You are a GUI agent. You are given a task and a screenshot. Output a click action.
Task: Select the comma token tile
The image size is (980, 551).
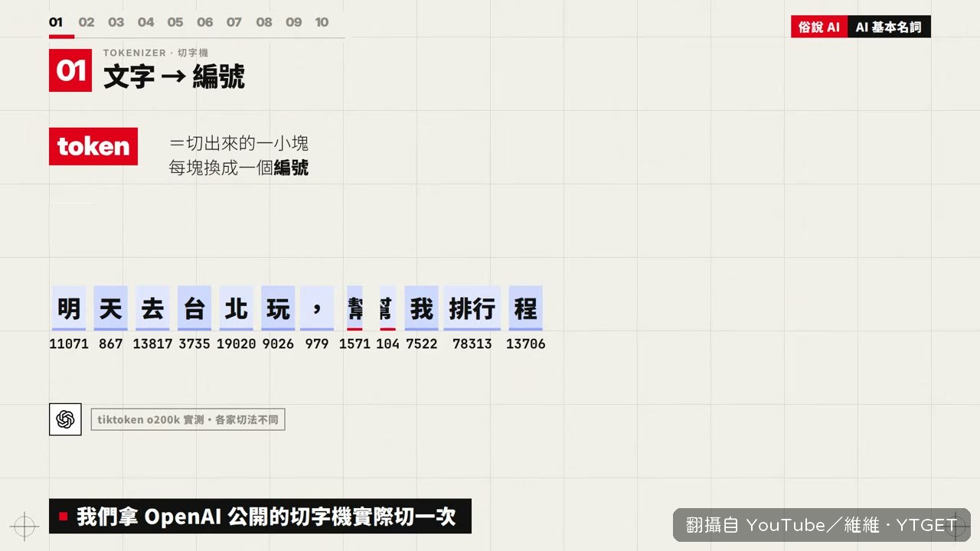(317, 308)
